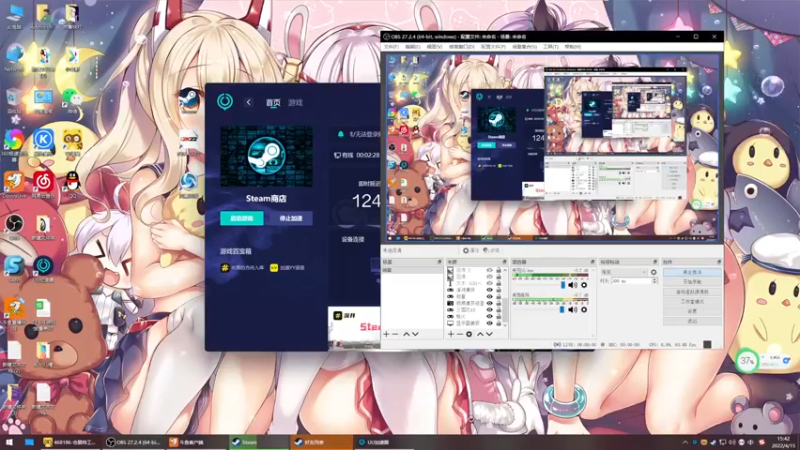Pop out the Controls dock panel
Image resolution: width=800 pixels, height=450 pixels.
[719, 262]
